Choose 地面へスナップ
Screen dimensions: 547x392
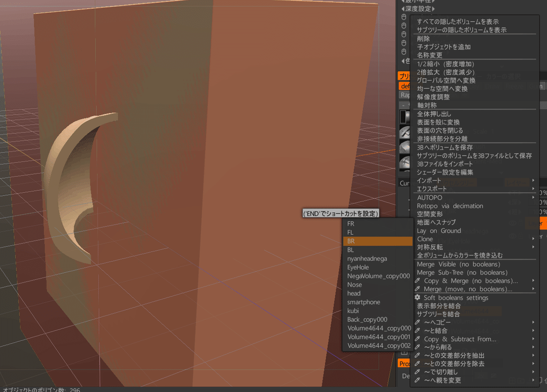pyautogui.click(x=436, y=222)
